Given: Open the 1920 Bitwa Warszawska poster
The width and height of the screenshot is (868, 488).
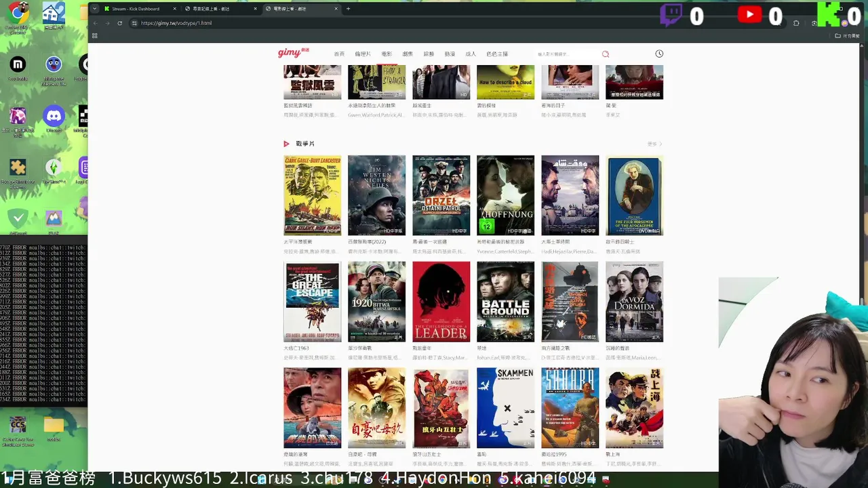Looking at the screenshot, I should (x=377, y=302).
